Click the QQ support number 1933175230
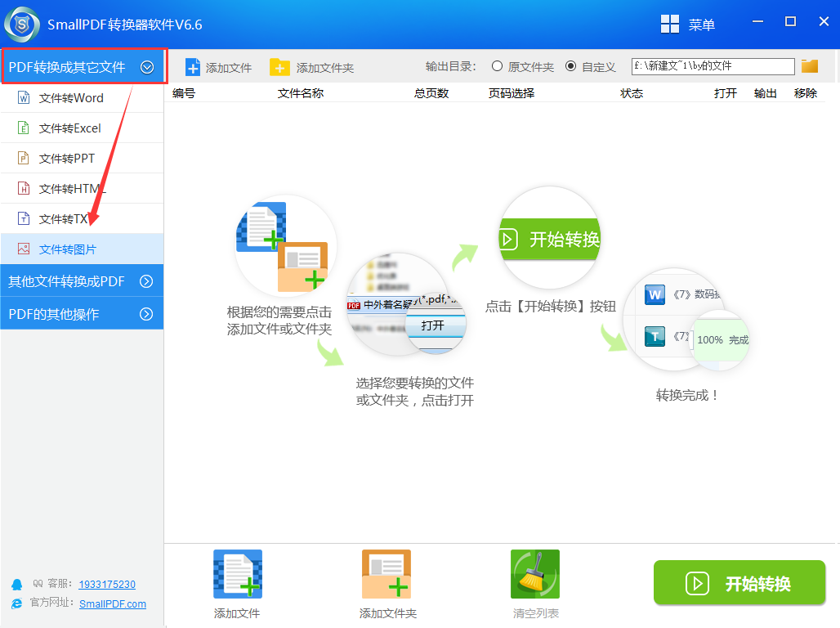 click(107, 585)
